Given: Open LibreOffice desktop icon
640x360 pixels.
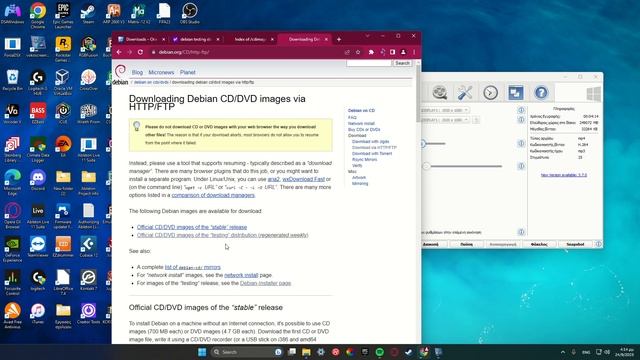Looking at the screenshot, I should pos(63,282).
